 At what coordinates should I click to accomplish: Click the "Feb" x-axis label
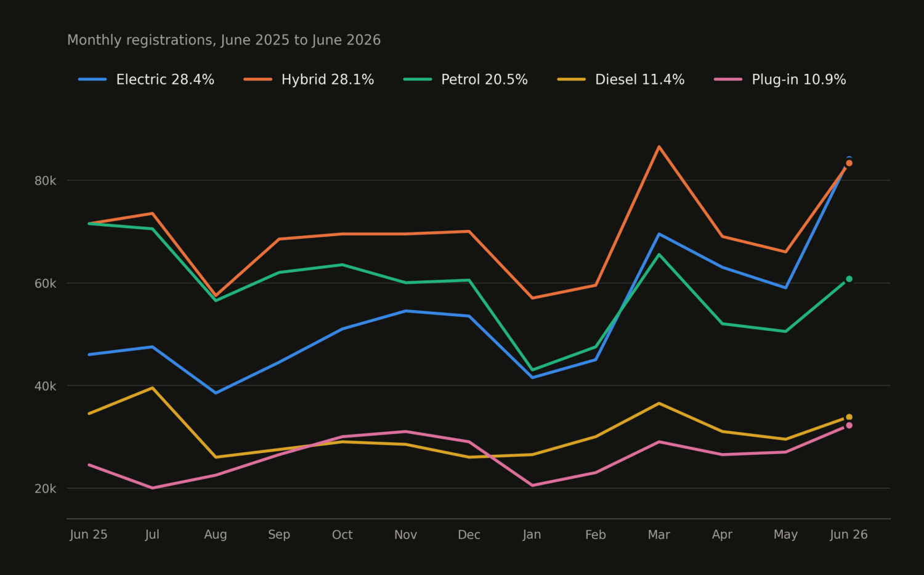596,534
